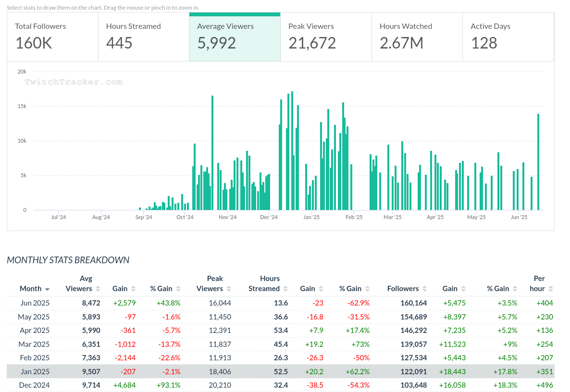Click the tallest December 2024 chart bar
Screen dimensions: 570x392
[292, 151]
